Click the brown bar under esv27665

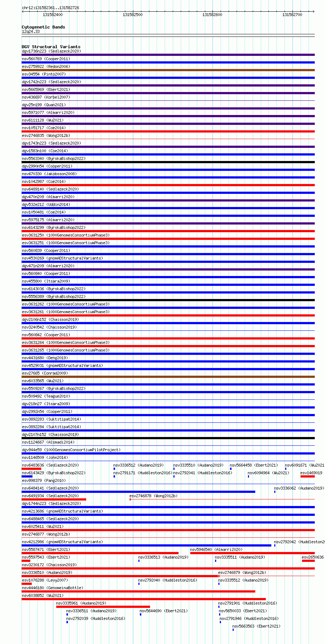point(168,377)
